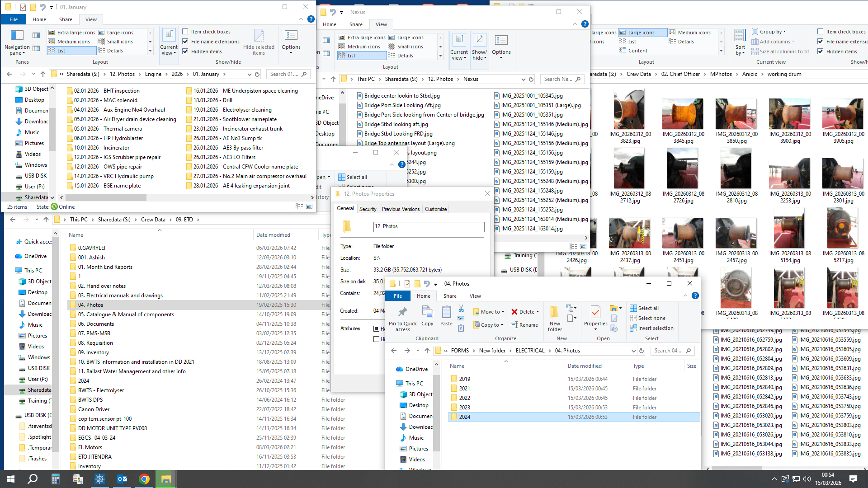
Task: Switch to View tab in 04. Photos window
Action: [475, 296]
